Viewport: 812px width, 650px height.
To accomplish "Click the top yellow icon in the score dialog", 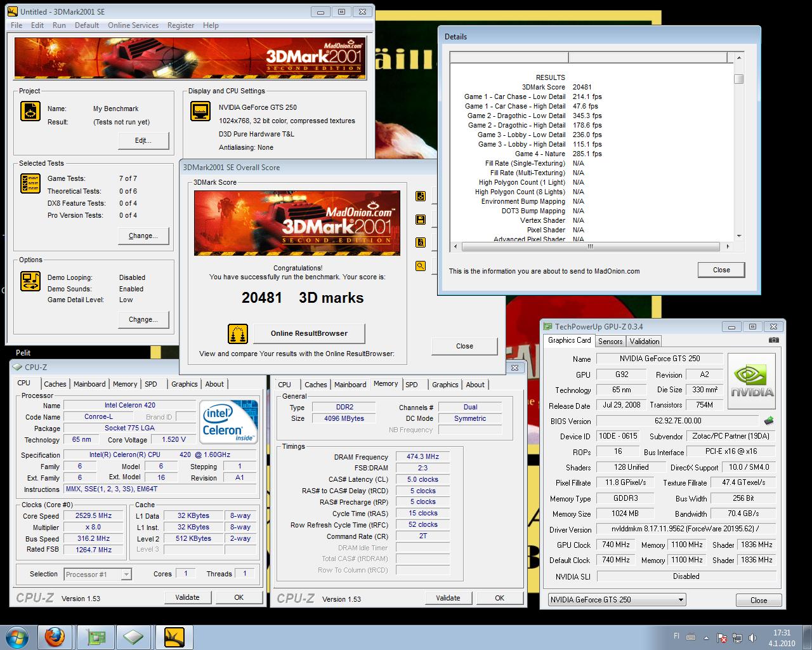I will (421, 196).
